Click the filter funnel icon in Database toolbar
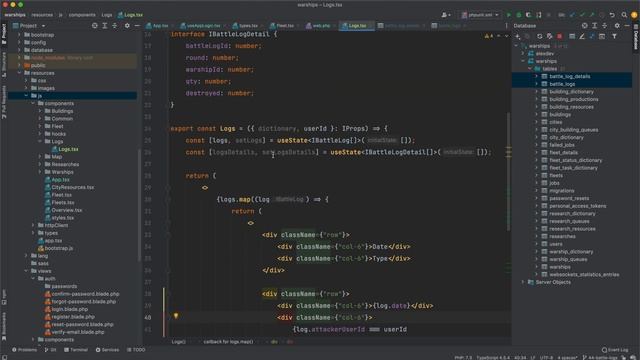640x360 pixels. click(x=614, y=36)
